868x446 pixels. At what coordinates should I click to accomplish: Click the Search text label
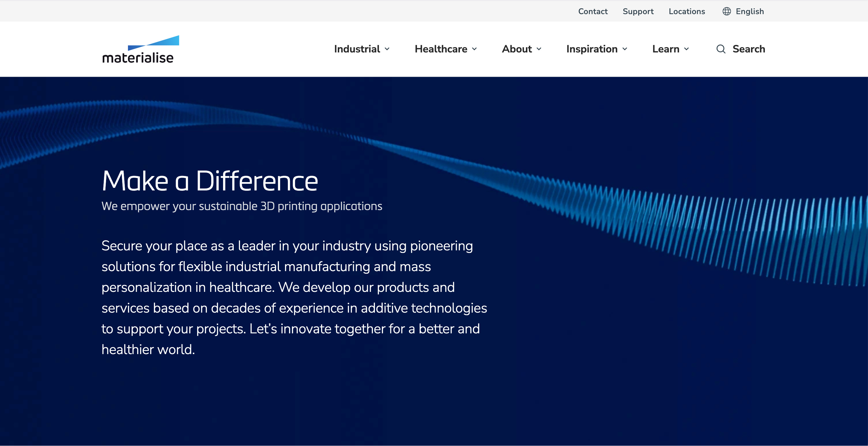point(749,49)
